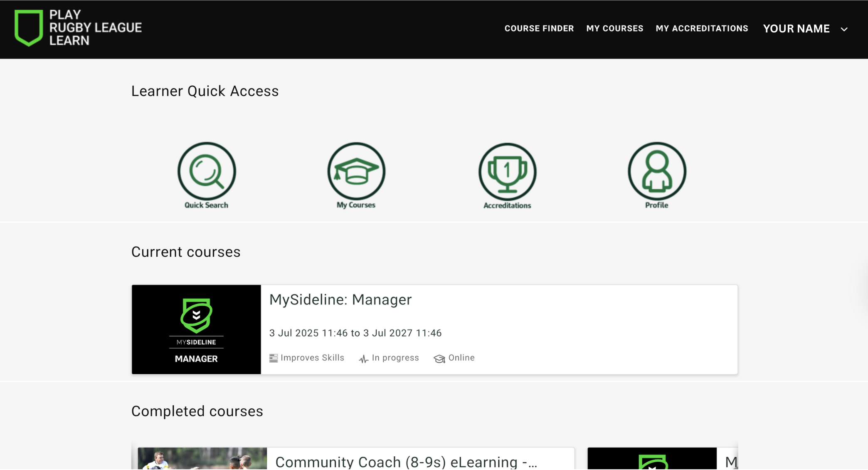Image resolution: width=868 pixels, height=470 pixels.
Task: Click the Improves Skills list icon
Action: point(273,358)
